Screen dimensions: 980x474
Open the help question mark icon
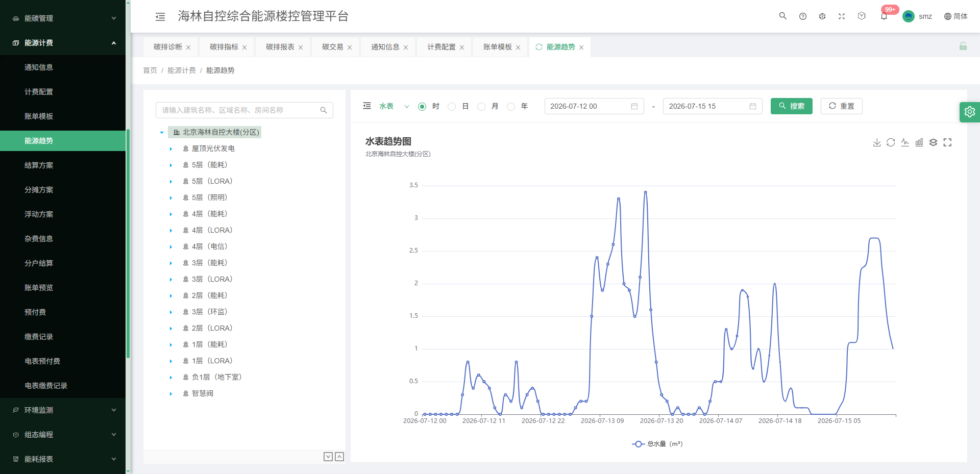coord(803,16)
